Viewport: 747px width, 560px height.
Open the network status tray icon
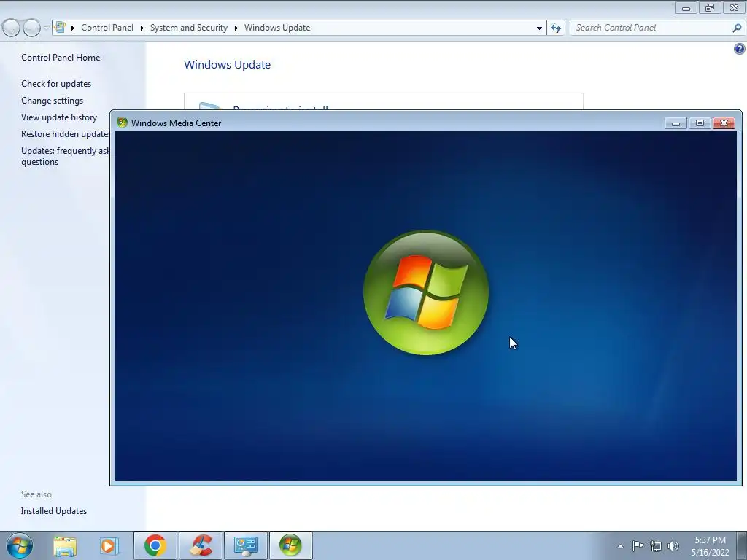(656, 546)
